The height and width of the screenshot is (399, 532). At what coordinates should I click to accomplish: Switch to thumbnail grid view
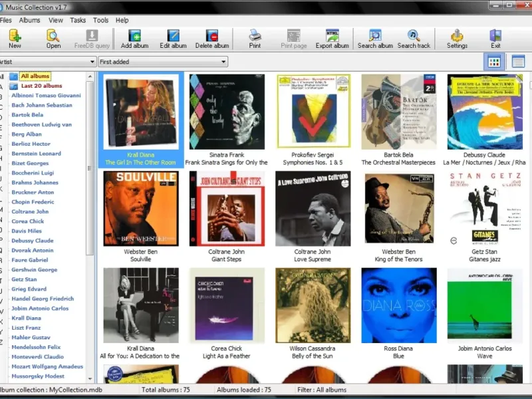click(x=493, y=62)
